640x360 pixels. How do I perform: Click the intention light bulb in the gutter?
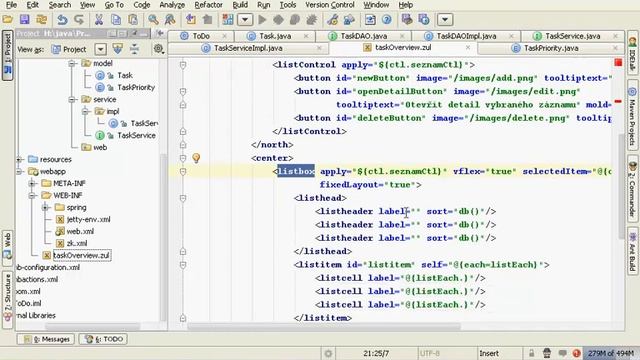pos(196,158)
